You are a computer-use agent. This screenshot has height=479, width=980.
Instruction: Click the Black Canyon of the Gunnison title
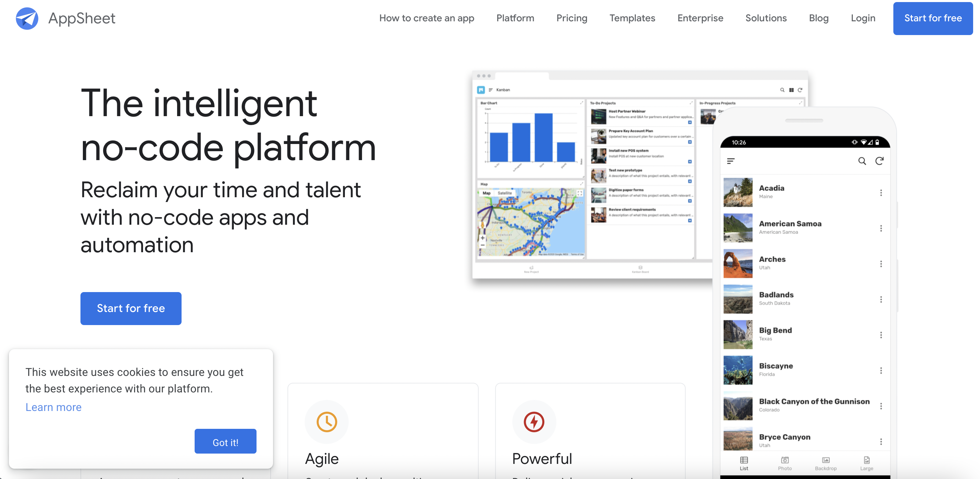point(814,401)
